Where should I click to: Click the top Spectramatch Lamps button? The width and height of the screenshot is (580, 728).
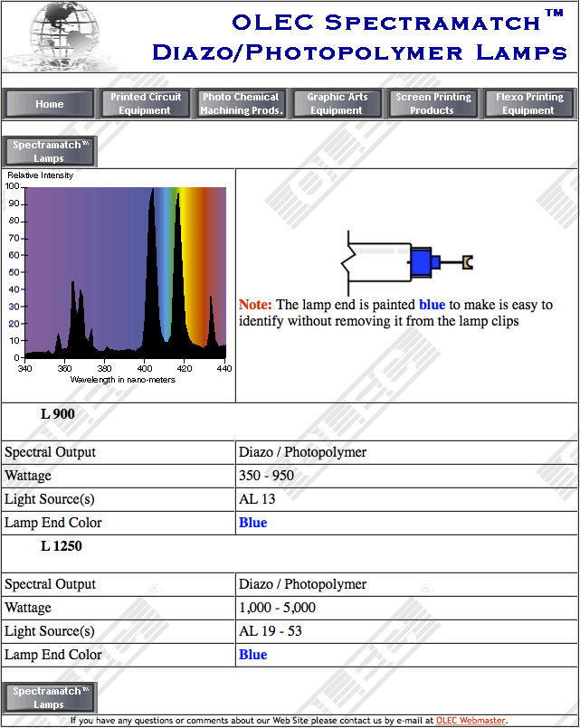pyautogui.click(x=50, y=151)
